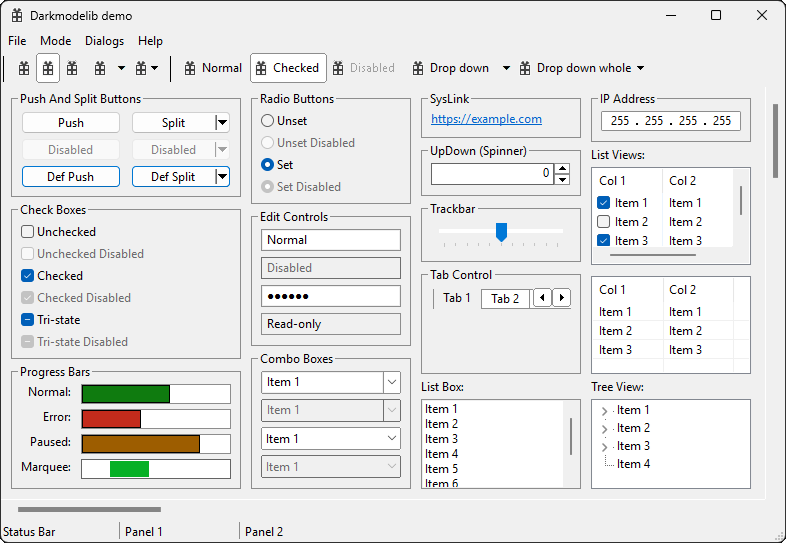Switch to Tab 2
Viewport: 786px width, 543px height.
click(505, 299)
